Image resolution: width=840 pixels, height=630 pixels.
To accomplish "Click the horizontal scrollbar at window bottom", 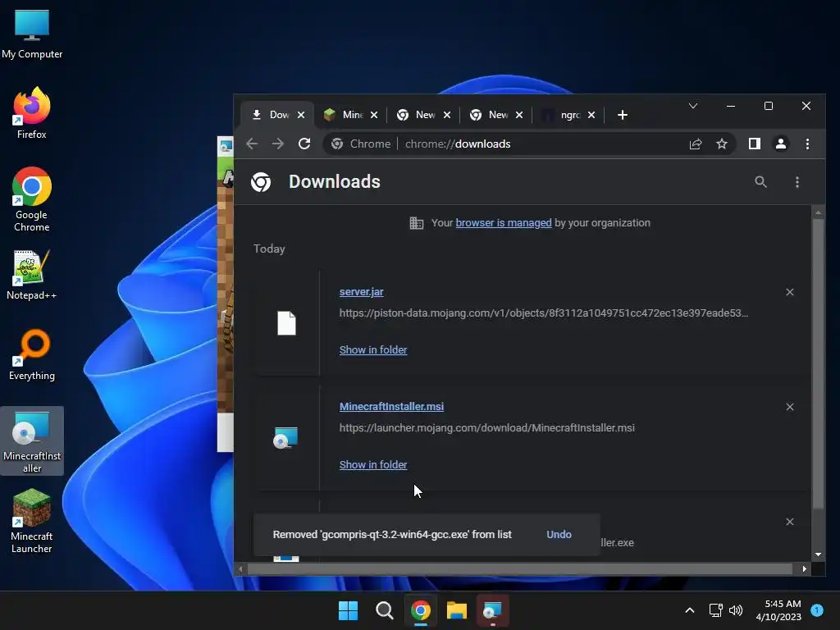I will coord(519,569).
